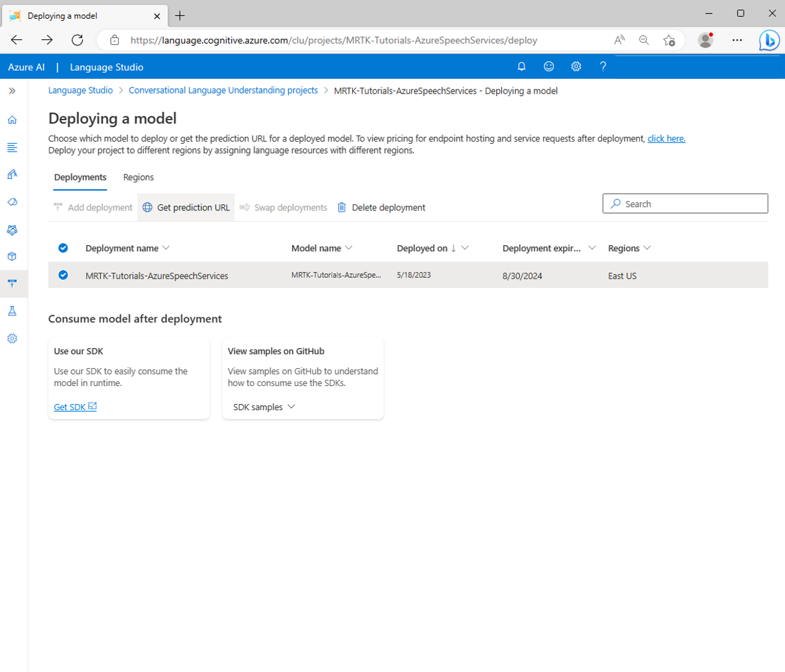
Task: Open the feedback smiley icon
Action: pos(548,67)
